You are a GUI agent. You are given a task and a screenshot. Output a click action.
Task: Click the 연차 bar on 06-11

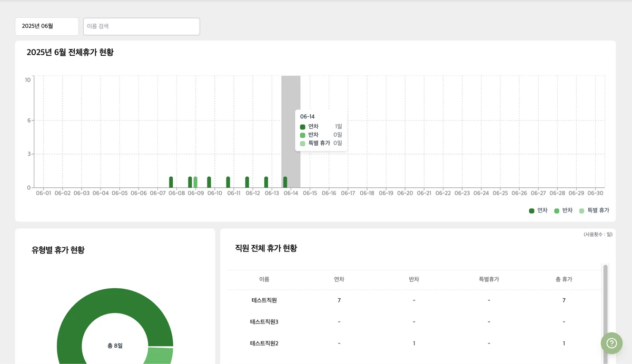pos(228,182)
